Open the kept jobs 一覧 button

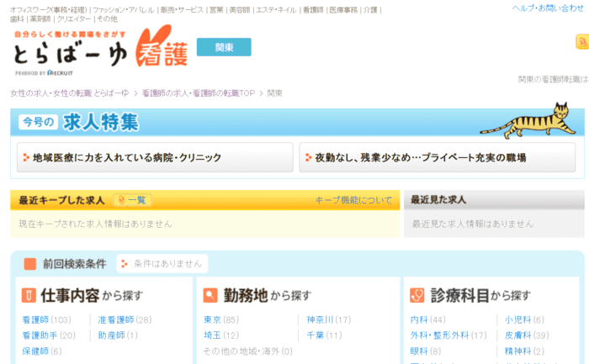pyautogui.click(x=132, y=200)
